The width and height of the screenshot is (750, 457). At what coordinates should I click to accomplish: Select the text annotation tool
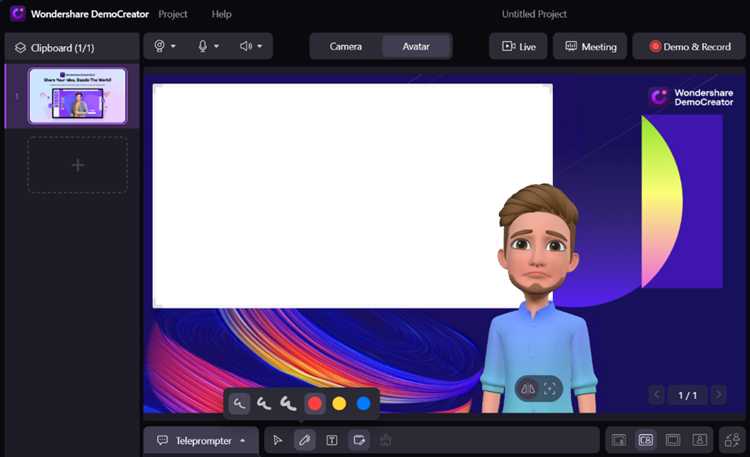point(332,440)
